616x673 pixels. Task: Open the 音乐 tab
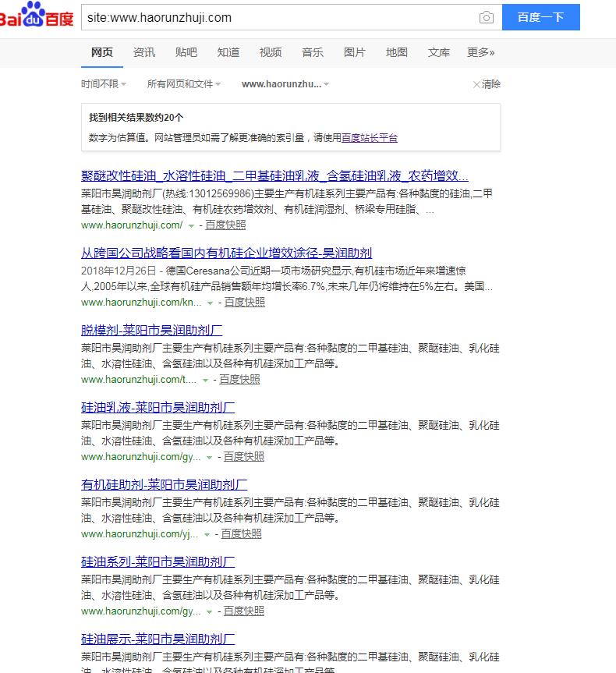coord(313,52)
